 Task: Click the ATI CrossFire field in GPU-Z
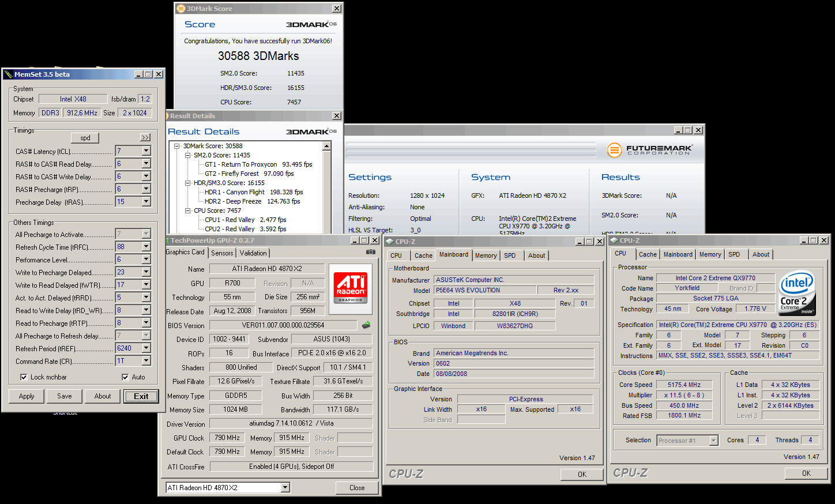[291, 467]
